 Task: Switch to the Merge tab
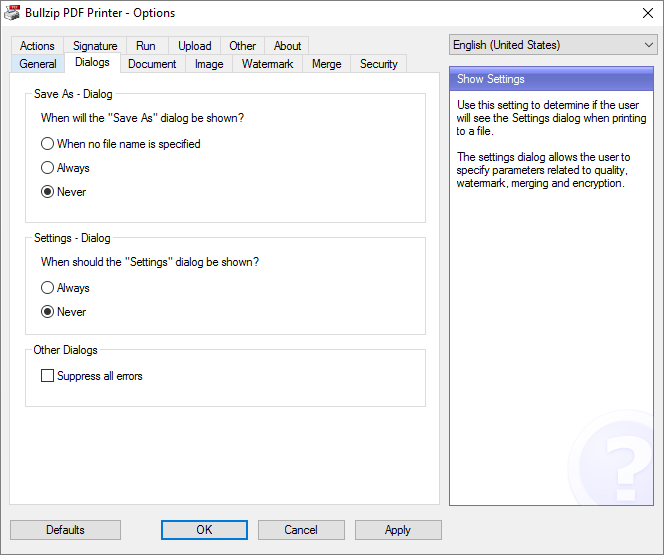click(x=326, y=64)
